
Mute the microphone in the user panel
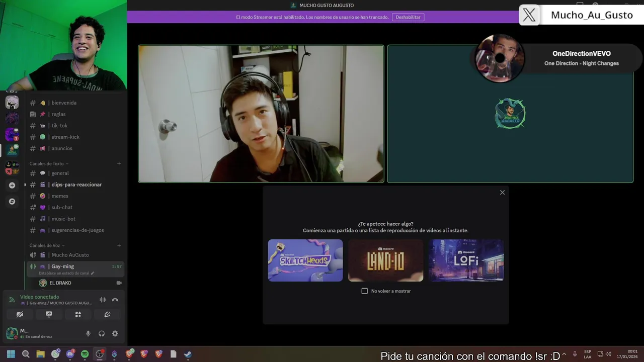88,333
